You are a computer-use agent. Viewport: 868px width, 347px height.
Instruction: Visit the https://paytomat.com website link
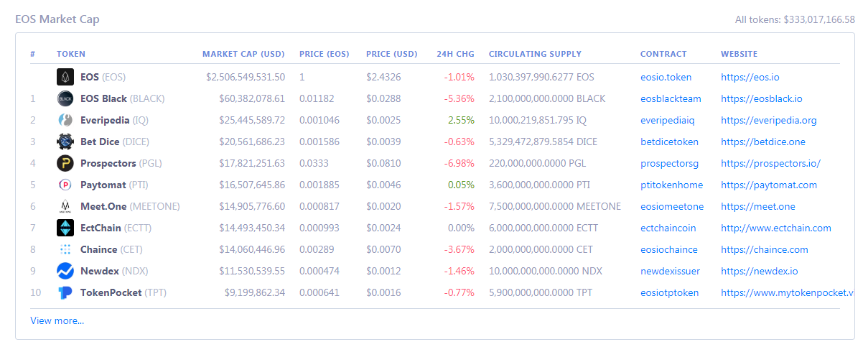point(769,185)
